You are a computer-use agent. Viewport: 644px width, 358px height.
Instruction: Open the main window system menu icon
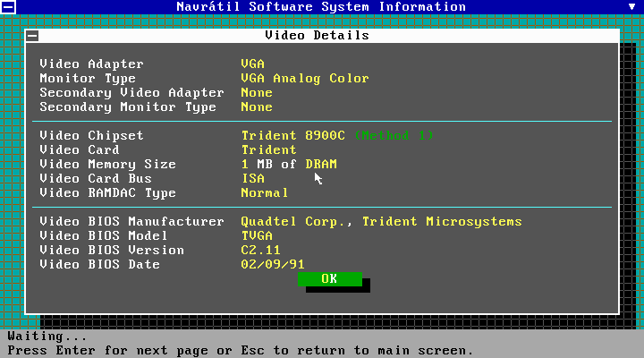point(8,7)
